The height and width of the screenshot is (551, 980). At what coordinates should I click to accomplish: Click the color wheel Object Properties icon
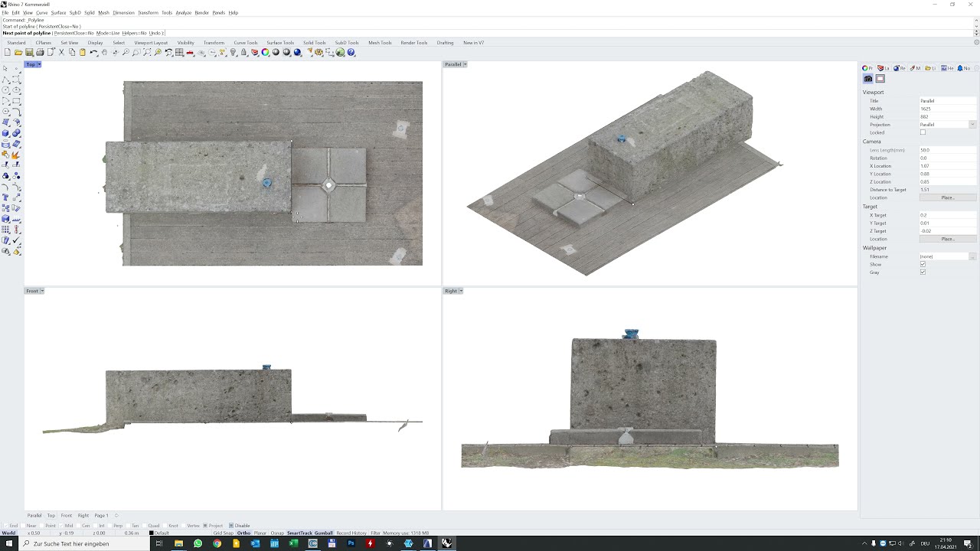click(265, 52)
